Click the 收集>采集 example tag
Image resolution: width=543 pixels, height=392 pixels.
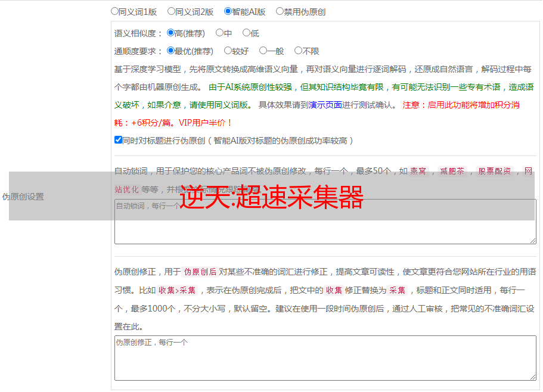[177, 291]
